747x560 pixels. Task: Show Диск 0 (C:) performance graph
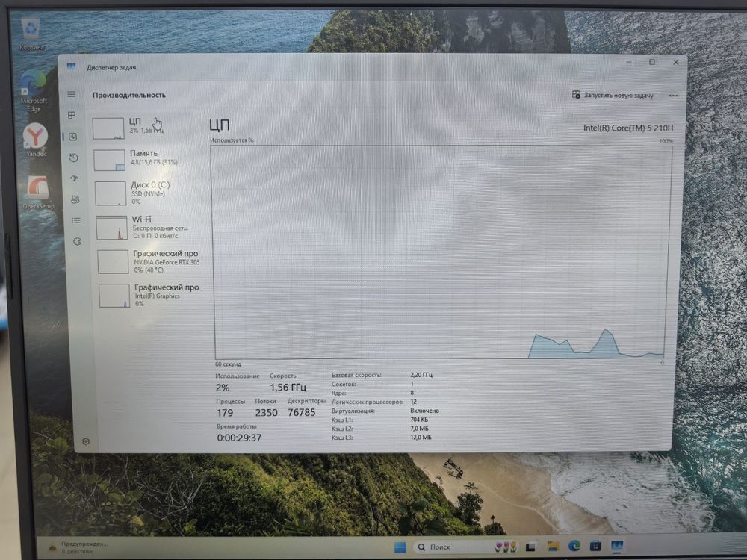[147, 191]
